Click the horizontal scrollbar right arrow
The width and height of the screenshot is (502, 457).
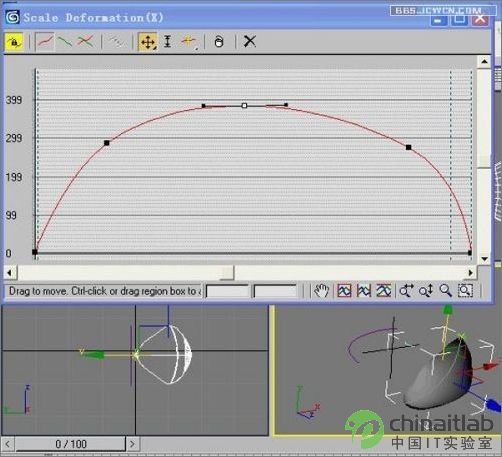tap(471, 273)
